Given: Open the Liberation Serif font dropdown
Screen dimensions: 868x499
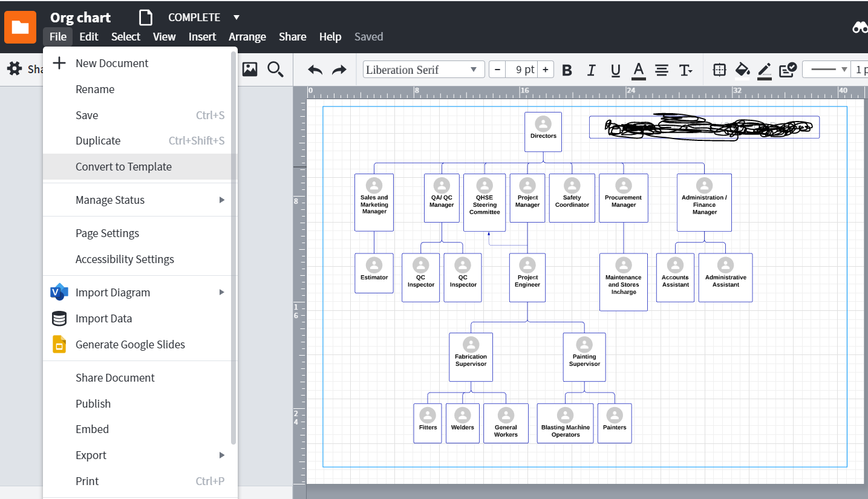Looking at the screenshot, I should coord(423,70).
